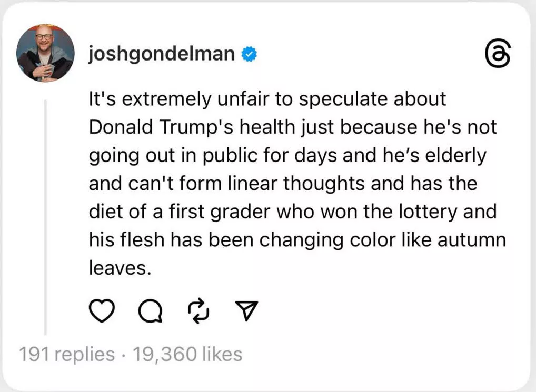Image resolution: width=536 pixels, height=392 pixels.
Task: Click the Threads logo in the corner
Action: 498,55
